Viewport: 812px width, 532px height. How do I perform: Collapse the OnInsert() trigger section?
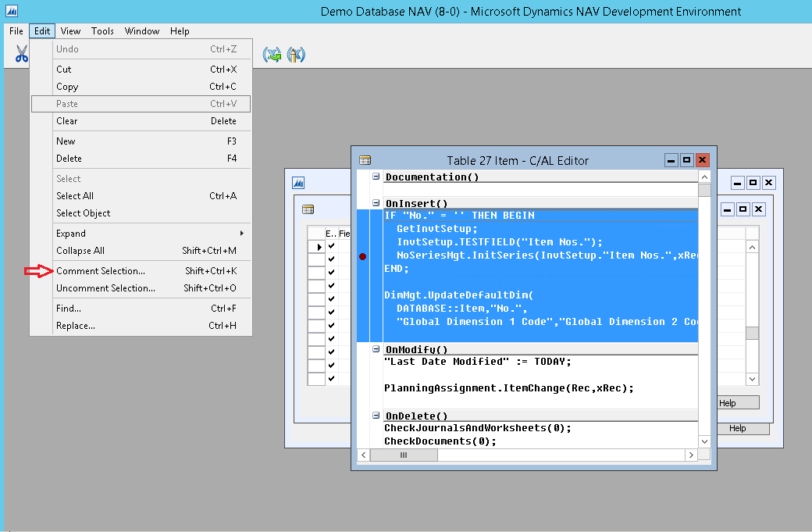(376, 203)
